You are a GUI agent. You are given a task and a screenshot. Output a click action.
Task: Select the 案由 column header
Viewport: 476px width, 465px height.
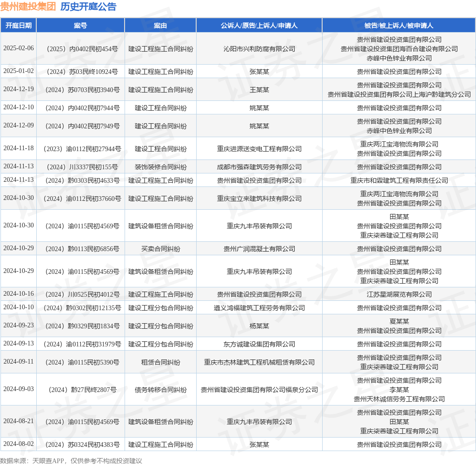click(x=160, y=26)
